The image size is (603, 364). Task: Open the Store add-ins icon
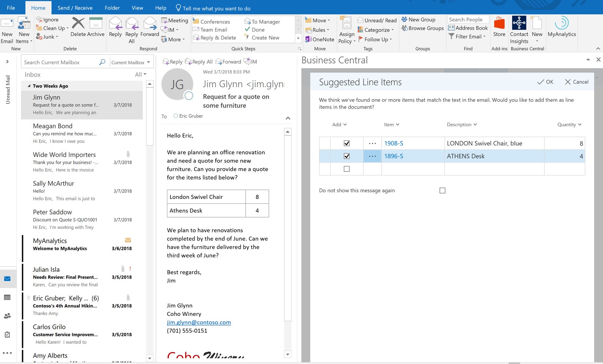click(x=499, y=23)
